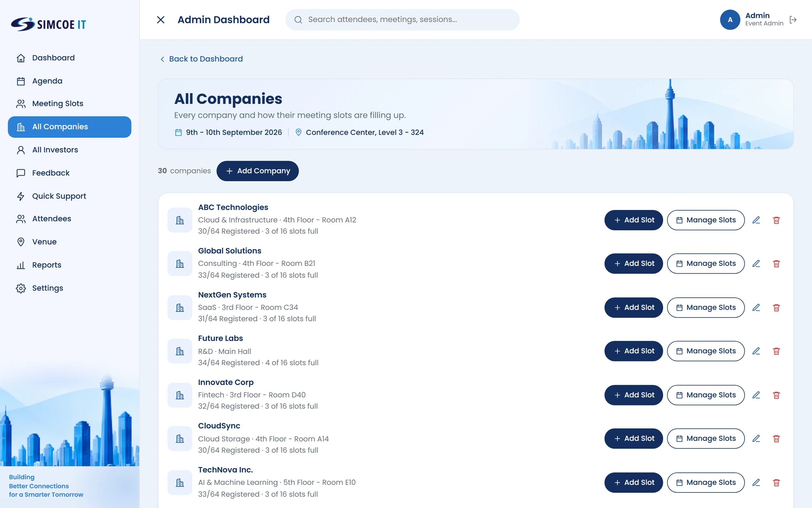812x508 pixels.
Task: Click the edit pencil for ABC Technologies
Action: click(x=756, y=220)
